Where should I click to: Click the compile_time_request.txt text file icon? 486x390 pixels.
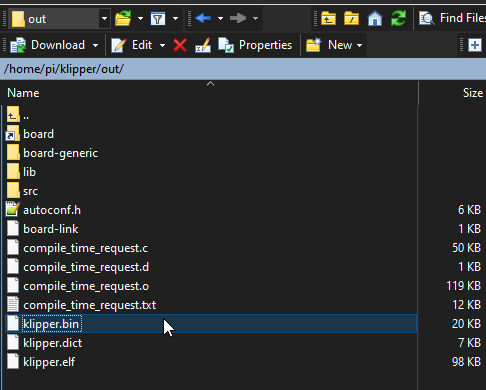(13, 305)
